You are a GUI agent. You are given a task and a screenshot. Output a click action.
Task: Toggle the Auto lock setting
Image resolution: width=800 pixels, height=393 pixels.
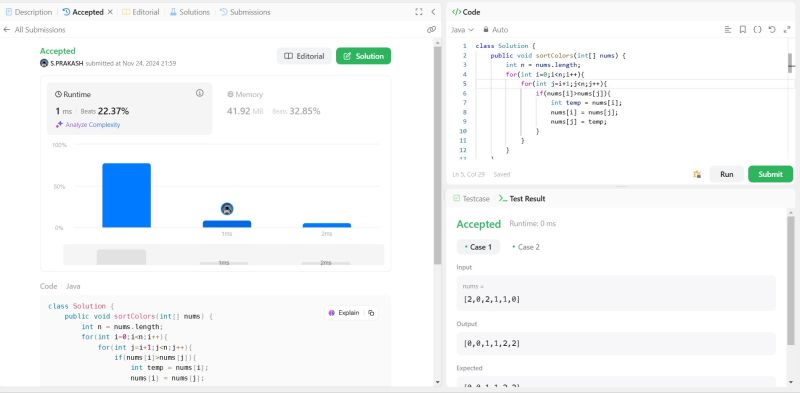(495, 30)
